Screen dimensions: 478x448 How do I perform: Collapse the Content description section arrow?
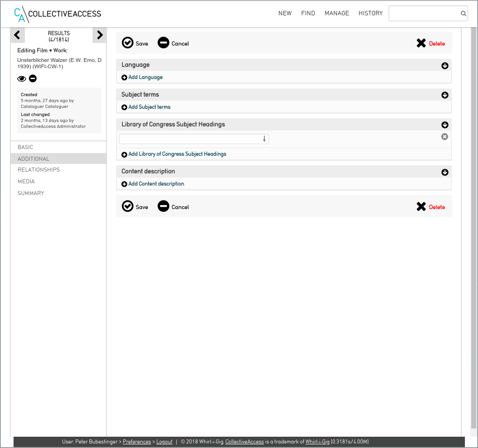(445, 172)
